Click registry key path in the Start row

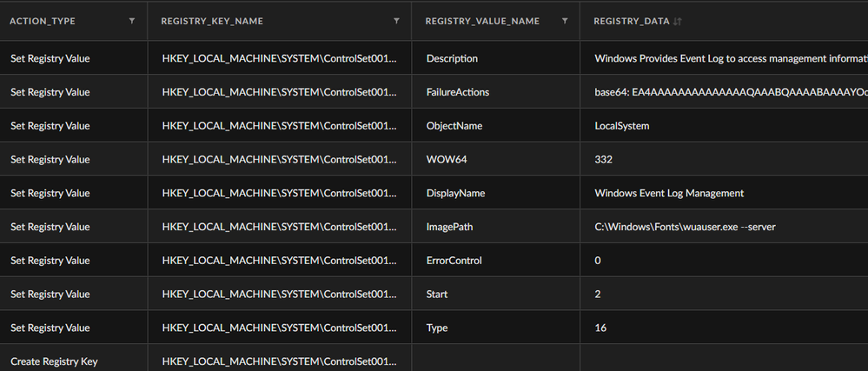click(x=279, y=294)
